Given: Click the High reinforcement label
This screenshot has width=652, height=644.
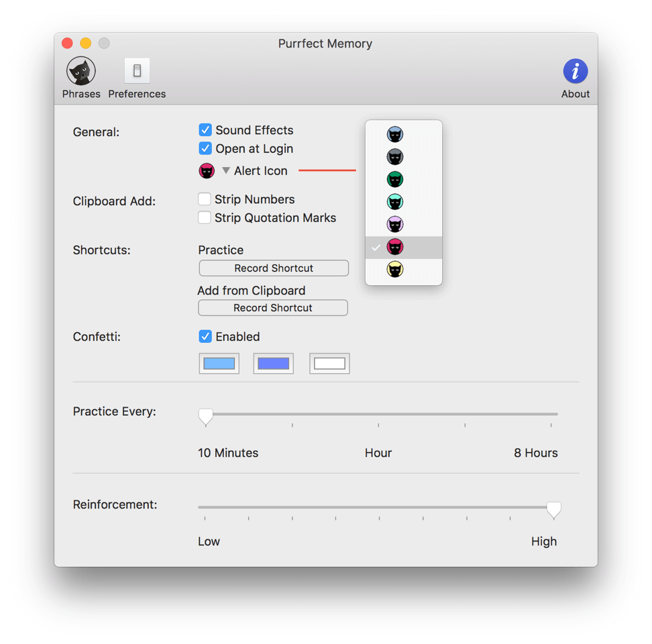Looking at the screenshot, I should click(544, 541).
